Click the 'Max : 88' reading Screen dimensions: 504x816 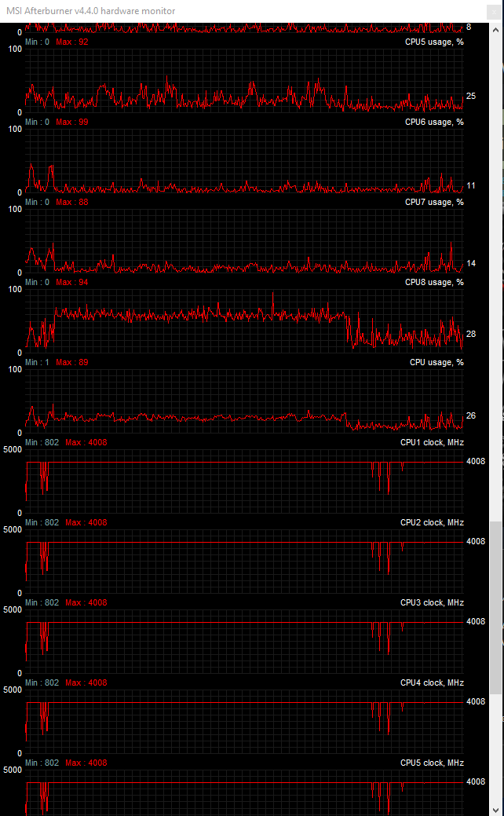tap(72, 203)
